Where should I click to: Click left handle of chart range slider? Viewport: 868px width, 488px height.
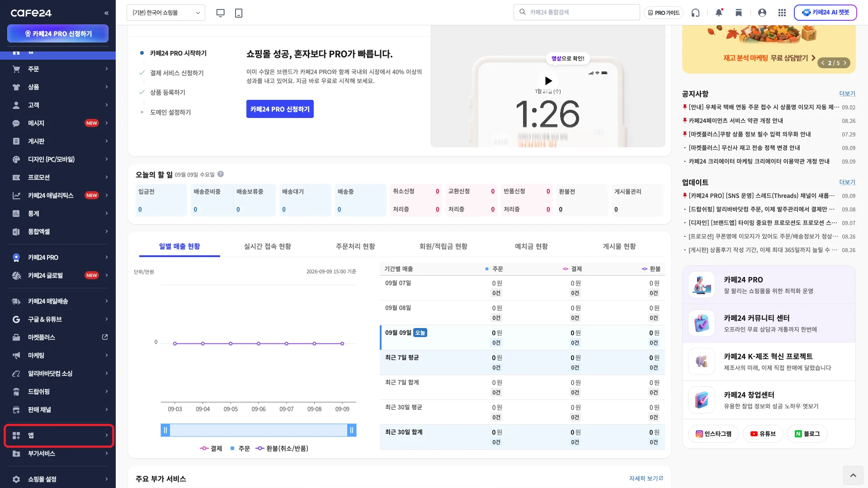pyautogui.click(x=165, y=430)
